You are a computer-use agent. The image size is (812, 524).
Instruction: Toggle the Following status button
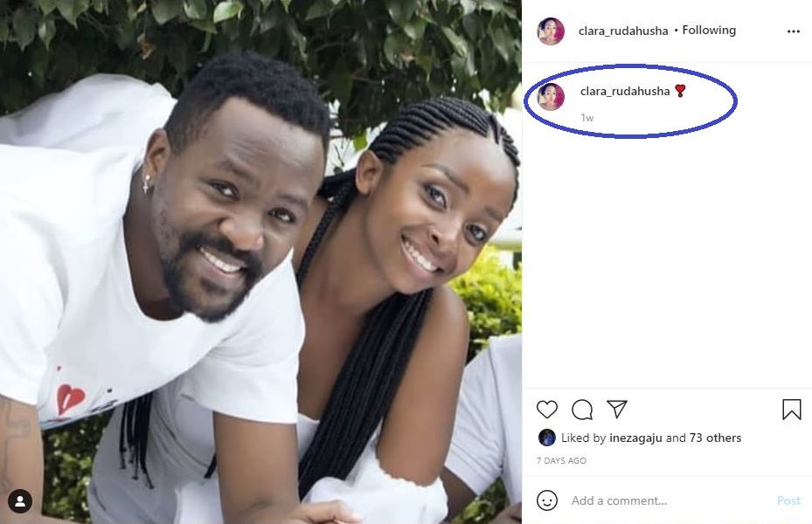coord(709,31)
